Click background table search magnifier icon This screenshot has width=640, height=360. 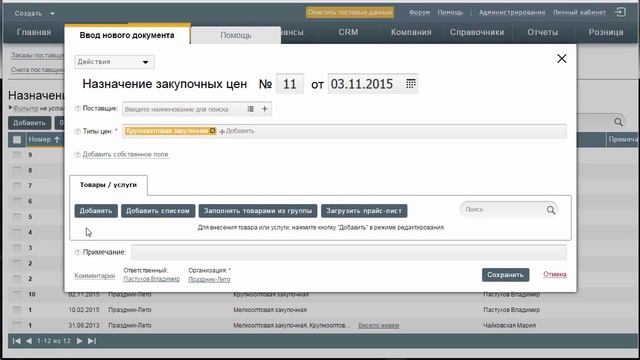618,122
